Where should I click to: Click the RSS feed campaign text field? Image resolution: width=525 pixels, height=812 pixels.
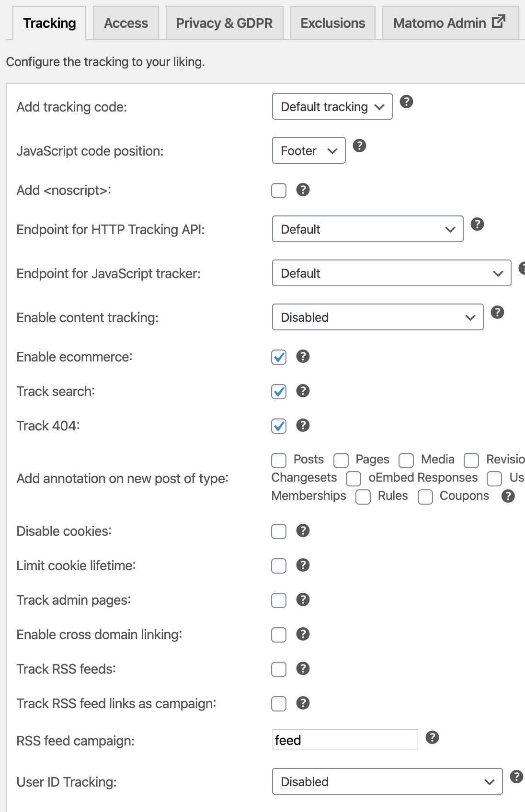point(345,740)
